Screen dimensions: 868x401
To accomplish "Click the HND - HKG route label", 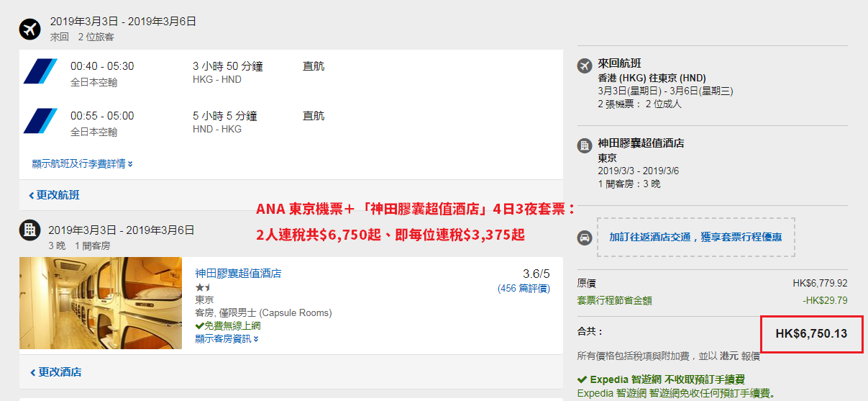I will point(217,130).
